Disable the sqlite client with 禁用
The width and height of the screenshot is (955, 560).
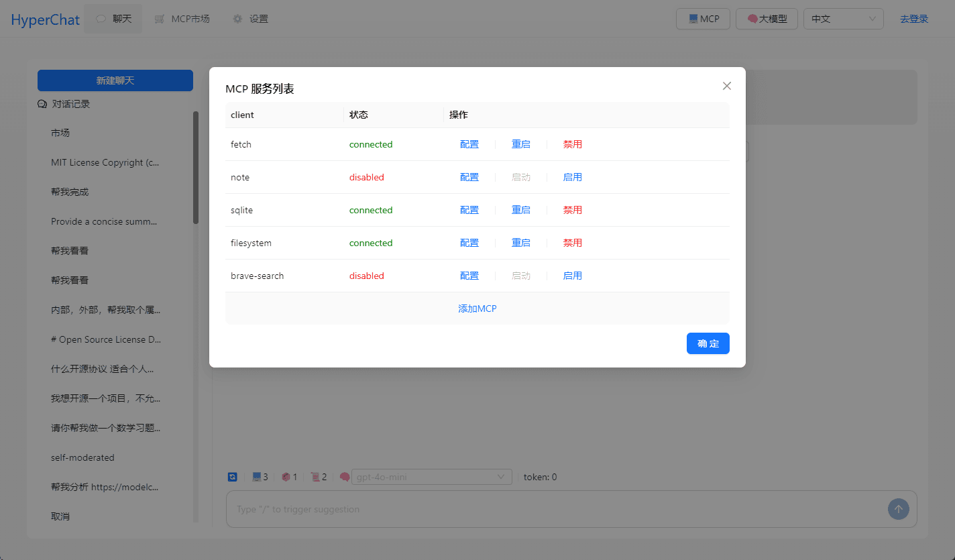pyautogui.click(x=573, y=210)
